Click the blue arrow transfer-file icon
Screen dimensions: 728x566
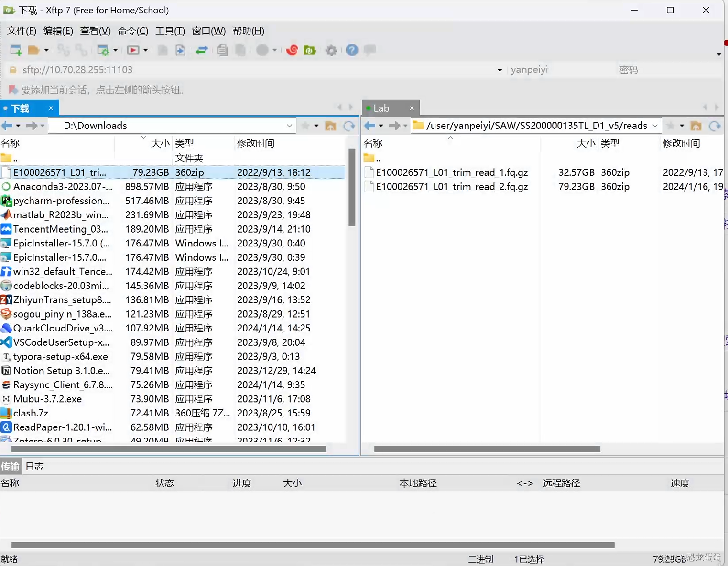click(180, 50)
